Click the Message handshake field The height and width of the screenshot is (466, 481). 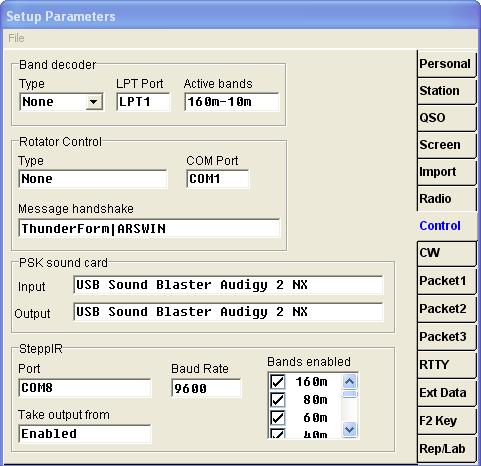(x=149, y=228)
